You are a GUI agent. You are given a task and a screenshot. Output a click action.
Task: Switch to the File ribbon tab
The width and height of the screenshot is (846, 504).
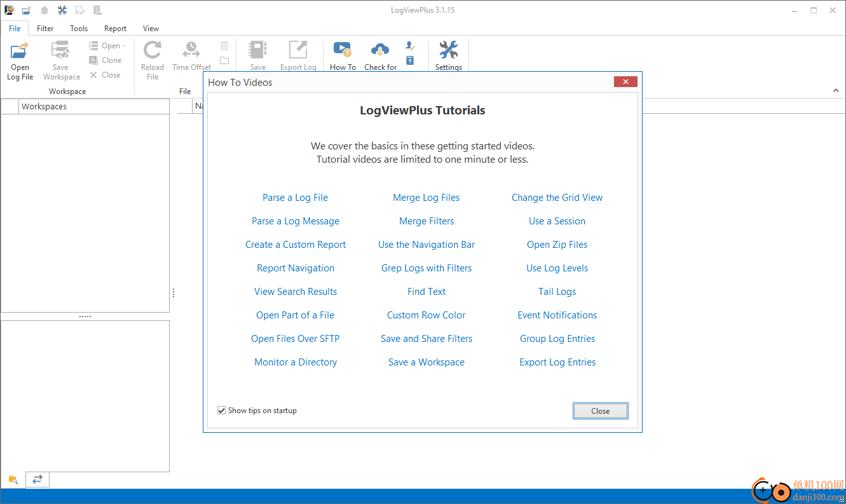tap(15, 29)
